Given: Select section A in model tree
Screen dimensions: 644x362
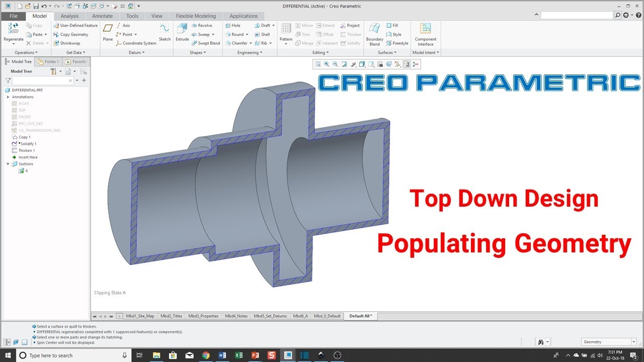Looking at the screenshot, I should [23, 171].
